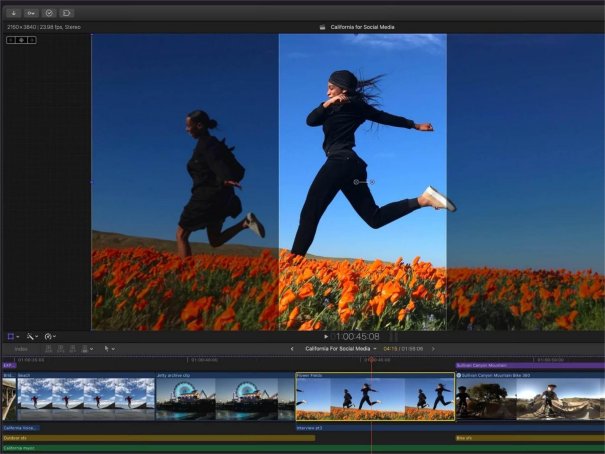This screenshot has width=605, height=454.
Task: Click the on-screen control handle on jumper
Action: pos(356,182)
